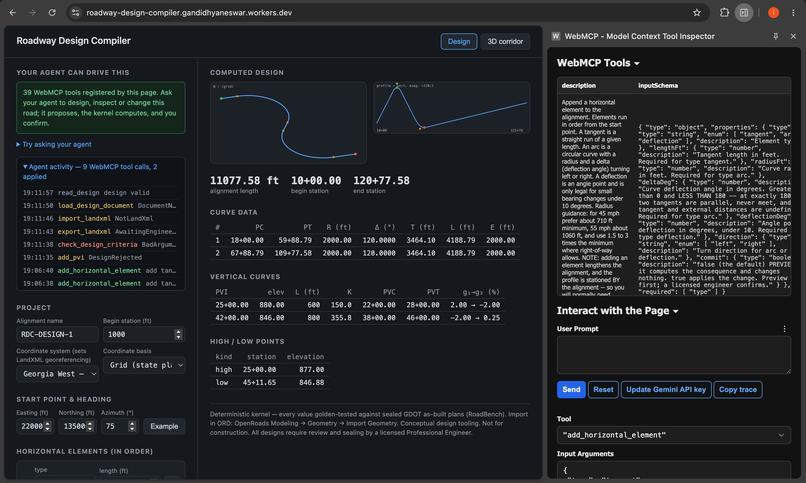This screenshot has width=806, height=483.
Task: Click the Input Arguments JSON editor
Action: [x=674, y=470]
